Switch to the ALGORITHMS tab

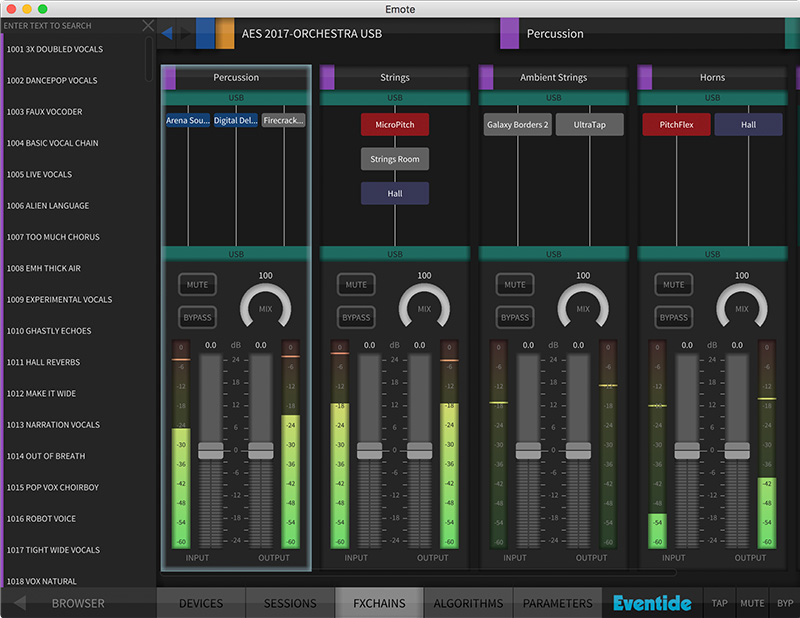(468, 603)
